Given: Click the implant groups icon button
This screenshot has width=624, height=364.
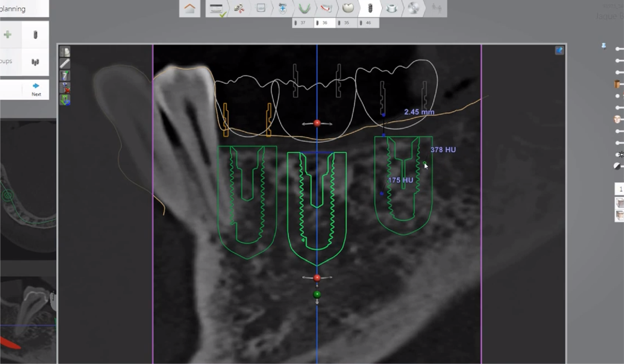Looking at the screenshot, I should [35, 62].
